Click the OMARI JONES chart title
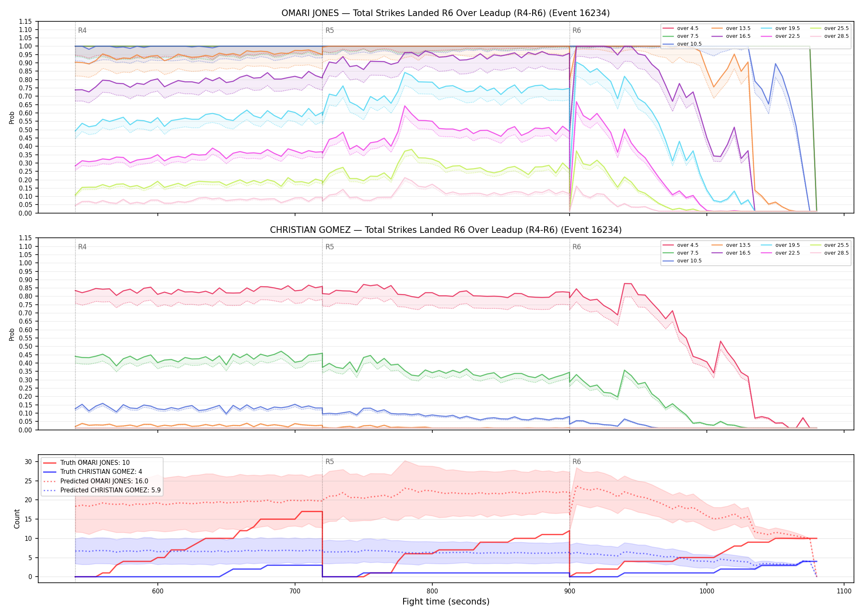 coord(445,13)
